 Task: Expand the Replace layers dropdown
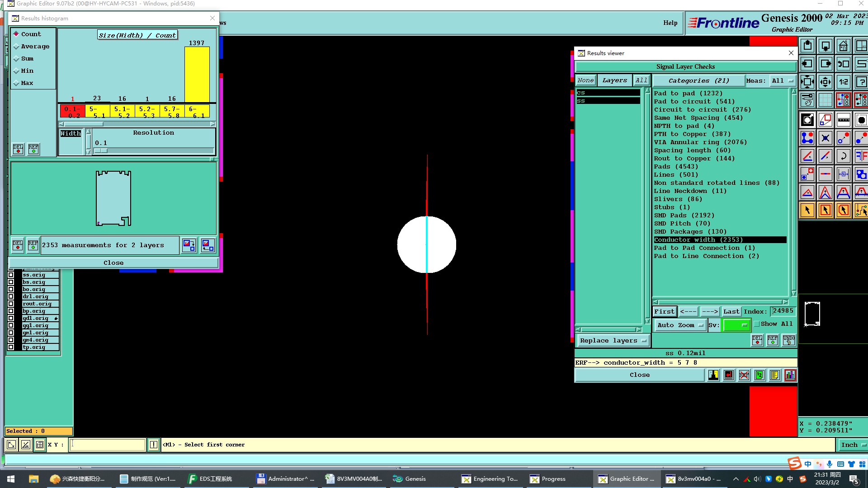(613, 341)
